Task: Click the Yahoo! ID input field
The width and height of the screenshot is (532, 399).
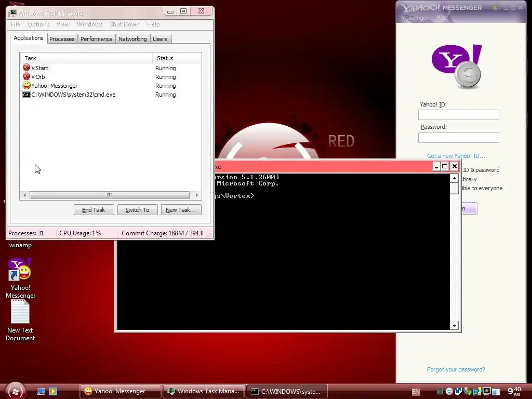Action: [458, 115]
